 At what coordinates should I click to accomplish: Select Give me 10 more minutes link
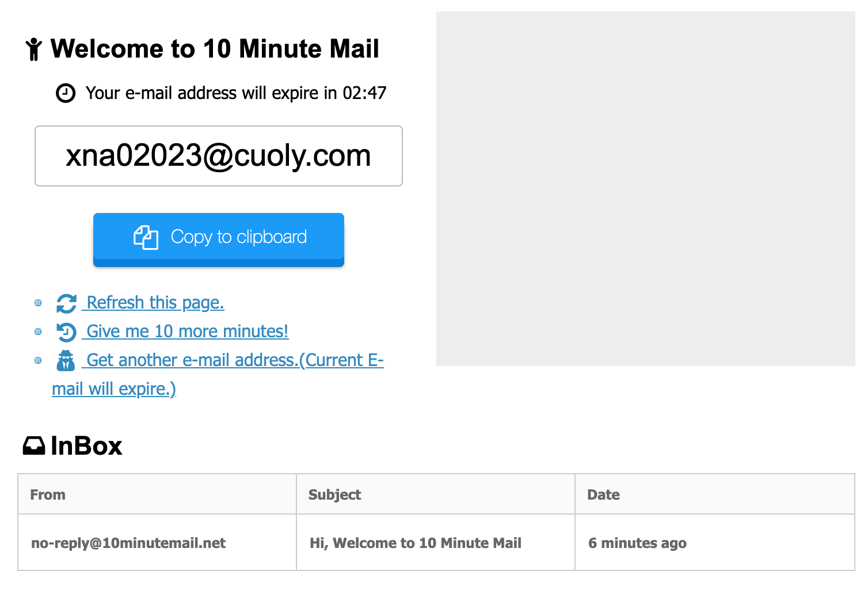tap(187, 332)
